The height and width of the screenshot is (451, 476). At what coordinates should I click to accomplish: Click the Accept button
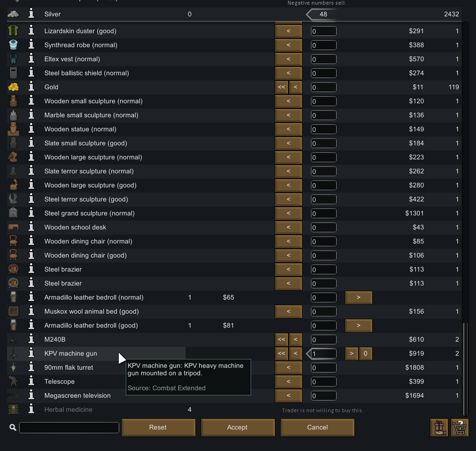[x=238, y=427]
